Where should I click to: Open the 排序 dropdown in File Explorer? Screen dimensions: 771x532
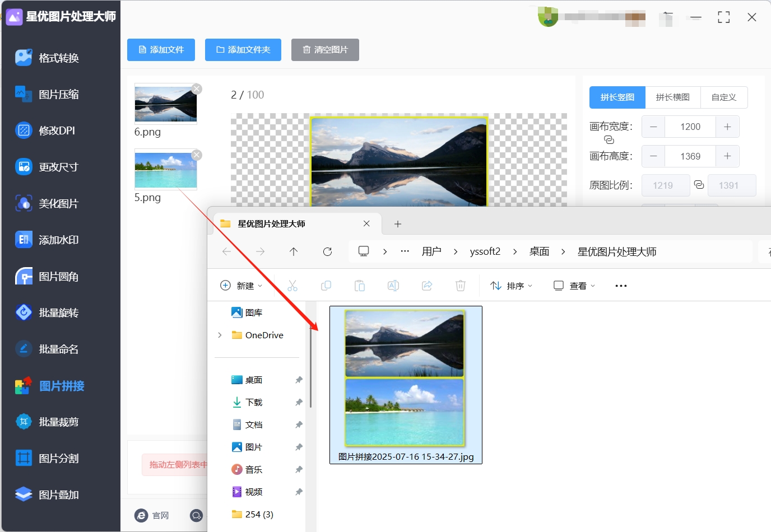click(511, 286)
